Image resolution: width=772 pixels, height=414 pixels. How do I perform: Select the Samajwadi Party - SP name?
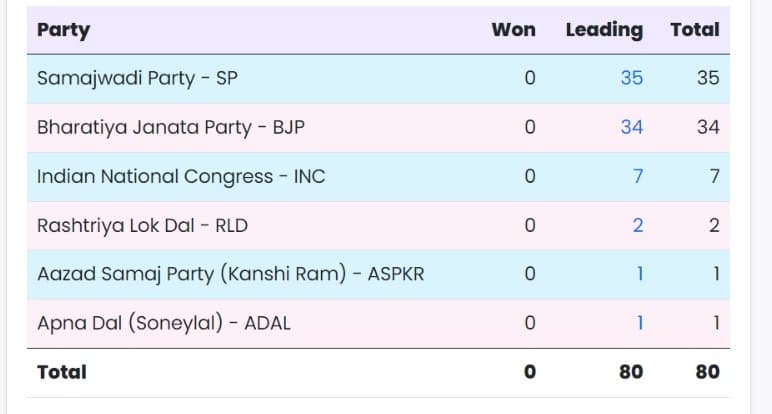click(137, 78)
